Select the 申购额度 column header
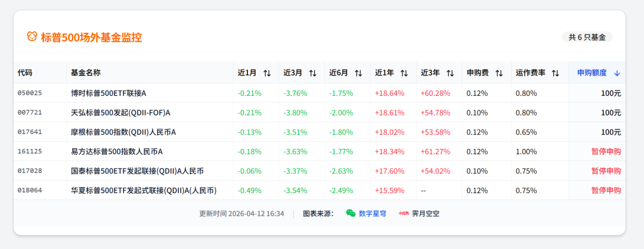The width and height of the screenshot is (644, 249). (592, 73)
